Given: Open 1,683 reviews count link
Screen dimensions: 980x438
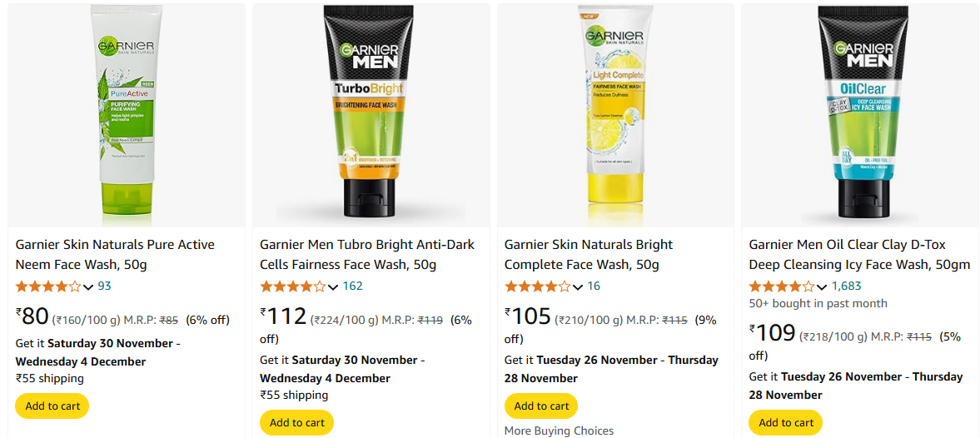Looking at the screenshot, I should [x=846, y=286].
